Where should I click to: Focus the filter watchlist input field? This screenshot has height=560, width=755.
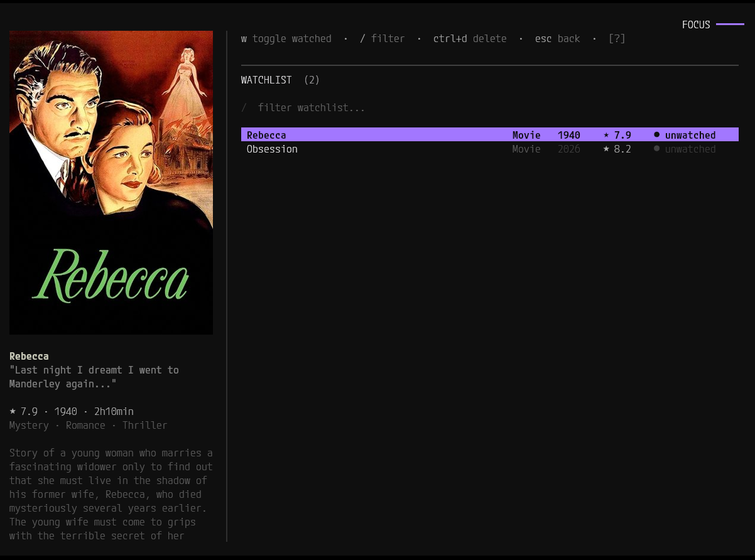tap(490, 108)
